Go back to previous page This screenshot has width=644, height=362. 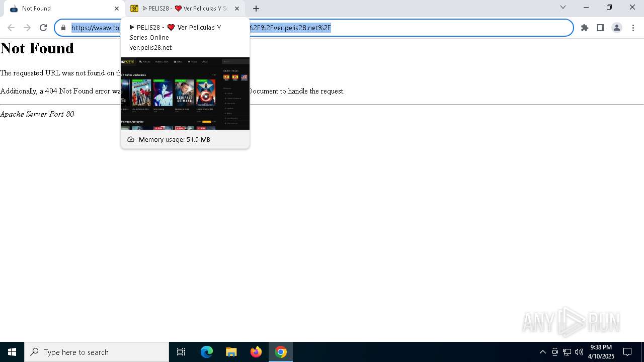(11, 28)
